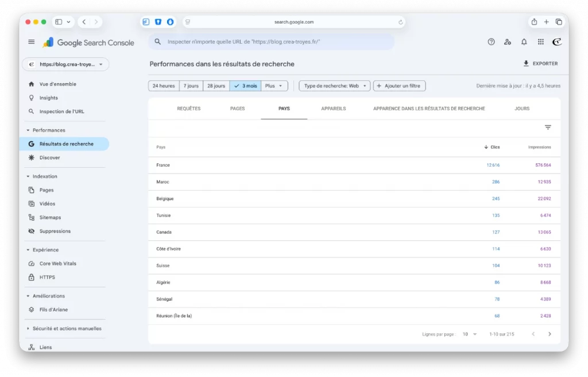Open the notifications bell
Image resolution: width=588 pixels, height=377 pixels.
pyautogui.click(x=524, y=42)
